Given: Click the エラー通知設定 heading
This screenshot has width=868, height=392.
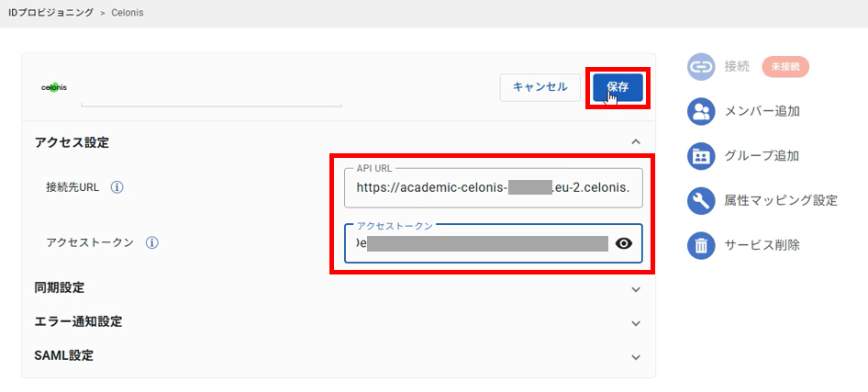Looking at the screenshot, I should click(x=78, y=321).
